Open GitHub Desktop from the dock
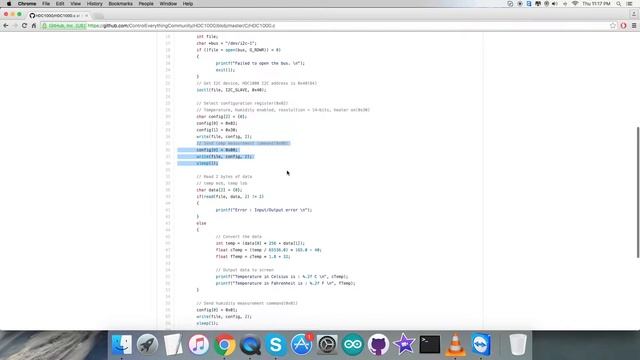 click(379, 344)
